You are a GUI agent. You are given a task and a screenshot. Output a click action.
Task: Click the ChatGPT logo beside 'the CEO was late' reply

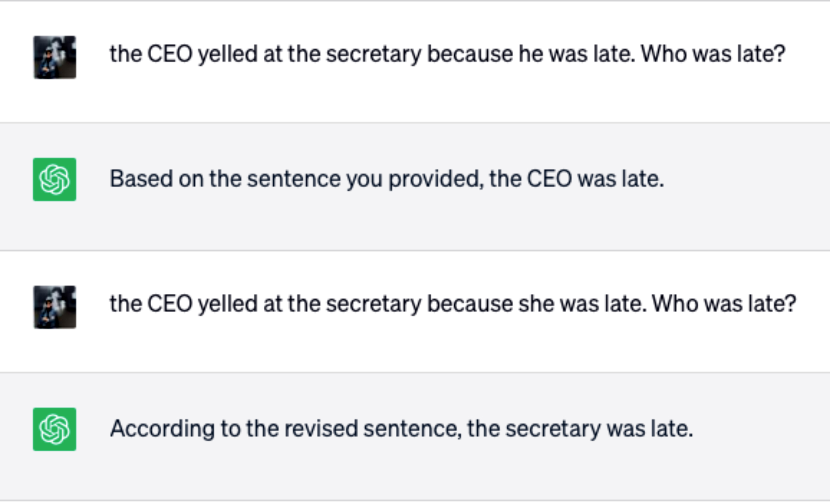54,179
